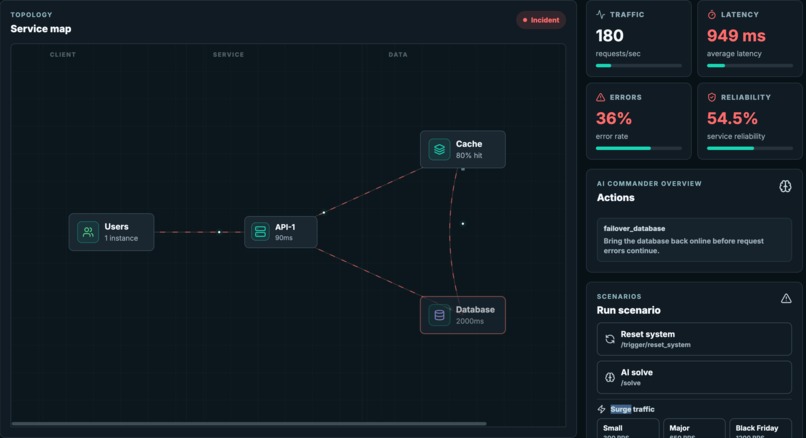Click the "90ms" API-1 latency text
Image resolution: width=806 pixels, height=438 pixels.
pyautogui.click(x=284, y=238)
